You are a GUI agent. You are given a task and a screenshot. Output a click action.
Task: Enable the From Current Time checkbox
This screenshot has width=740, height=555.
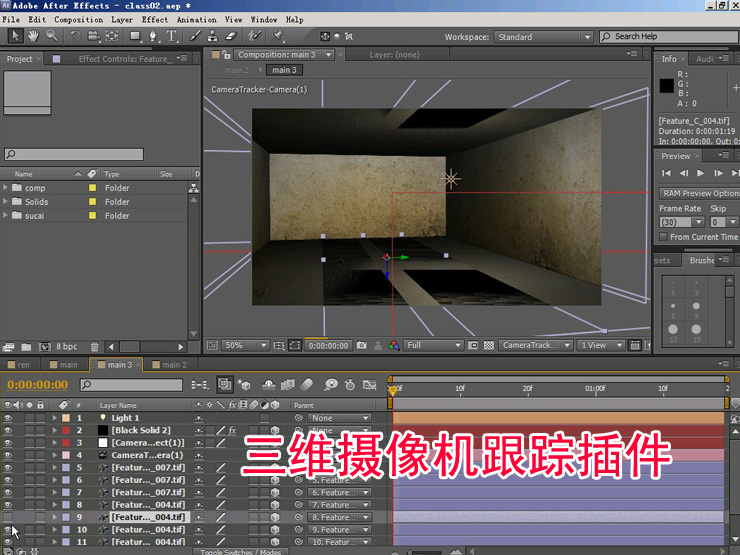(x=663, y=237)
